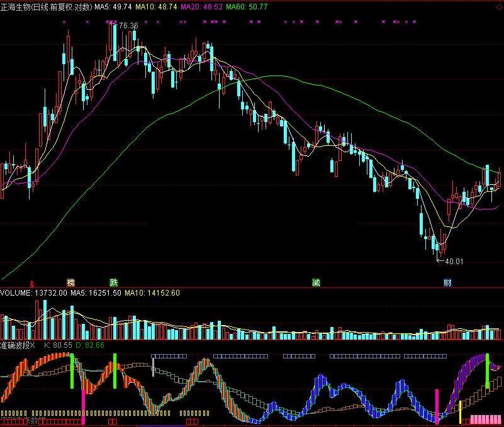
Task: Click the 财 financial report marker
Action: (x=447, y=282)
